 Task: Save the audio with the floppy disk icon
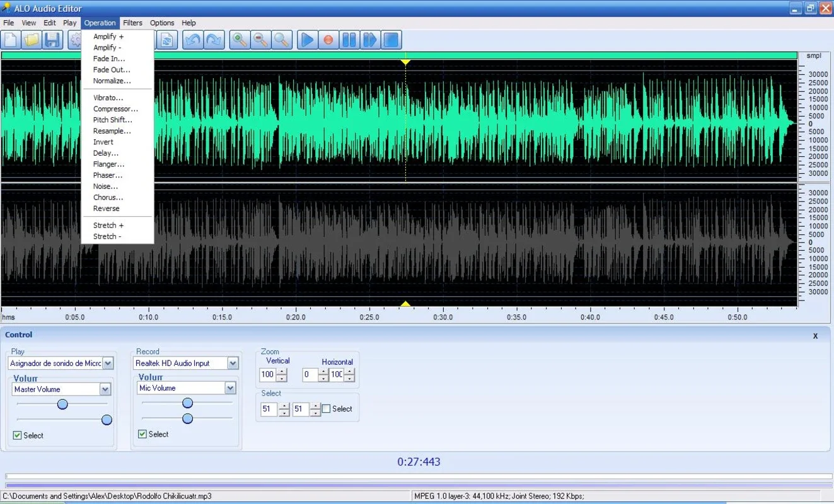[52, 40]
